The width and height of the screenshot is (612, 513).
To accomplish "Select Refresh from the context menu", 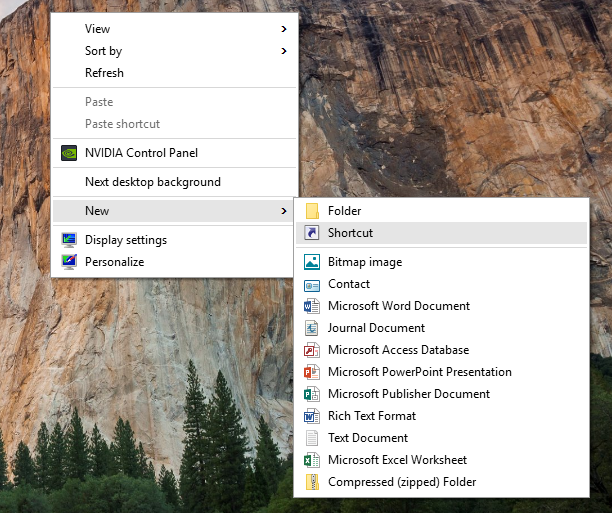I will (x=104, y=73).
